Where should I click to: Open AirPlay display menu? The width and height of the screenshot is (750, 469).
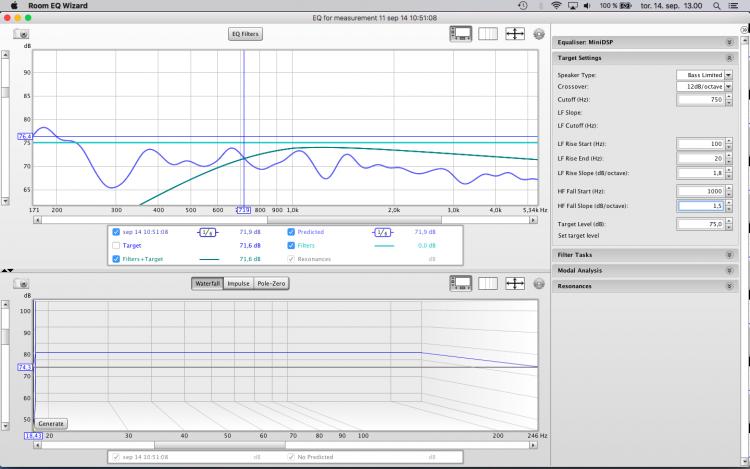tap(573, 6)
